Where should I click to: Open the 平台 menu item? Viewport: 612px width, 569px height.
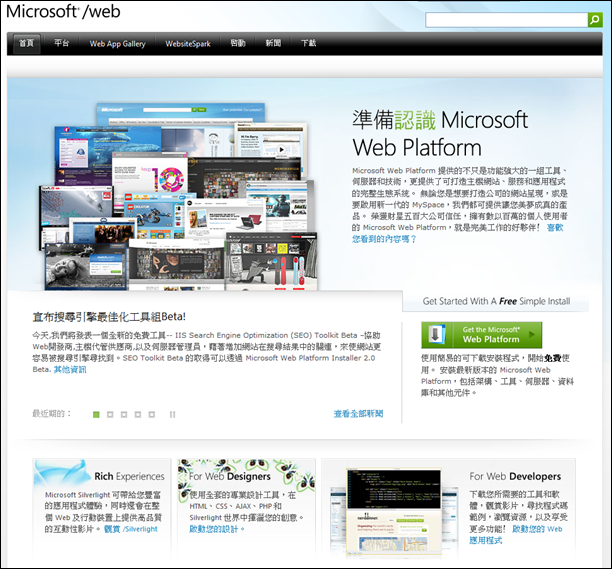click(x=61, y=43)
